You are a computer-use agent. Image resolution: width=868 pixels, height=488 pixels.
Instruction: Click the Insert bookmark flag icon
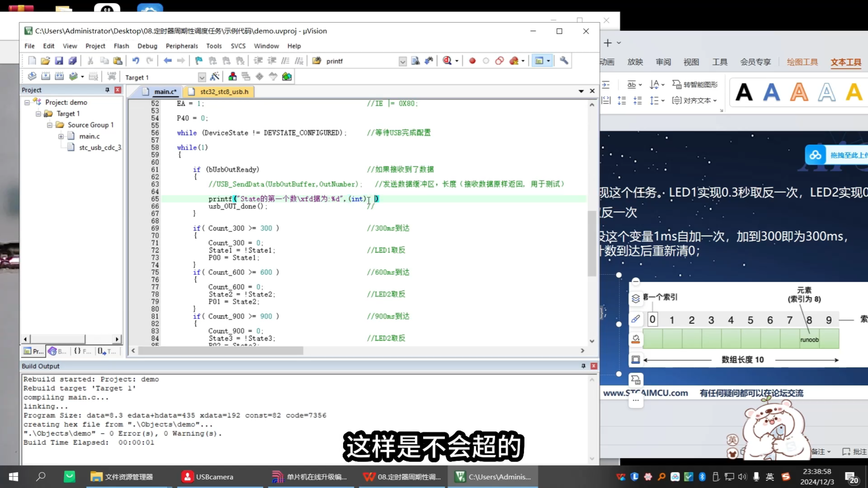(x=199, y=60)
